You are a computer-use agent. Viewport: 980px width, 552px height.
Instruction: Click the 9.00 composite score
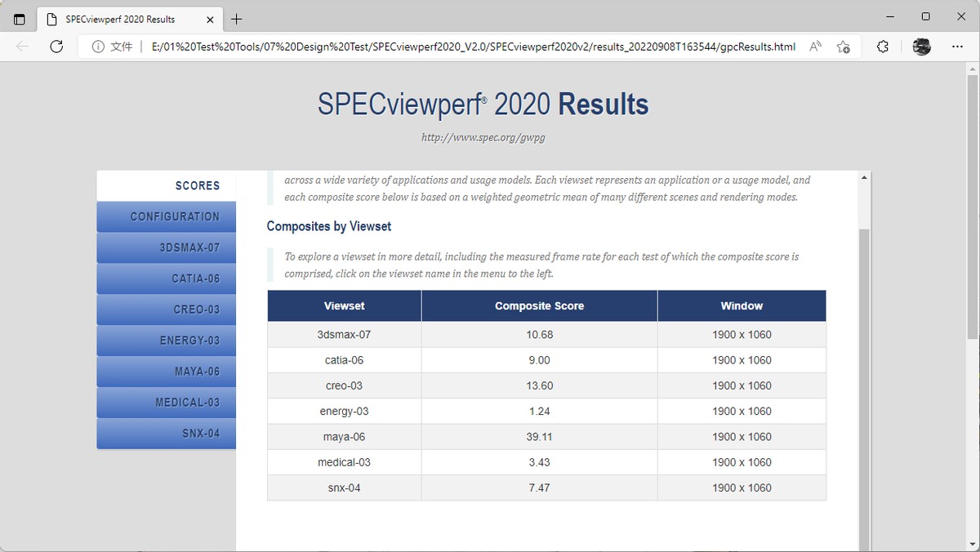[x=539, y=360]
